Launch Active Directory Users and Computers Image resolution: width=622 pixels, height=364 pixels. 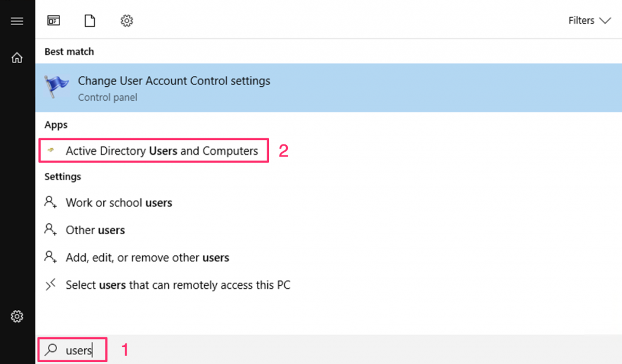[x=162, y=150]
